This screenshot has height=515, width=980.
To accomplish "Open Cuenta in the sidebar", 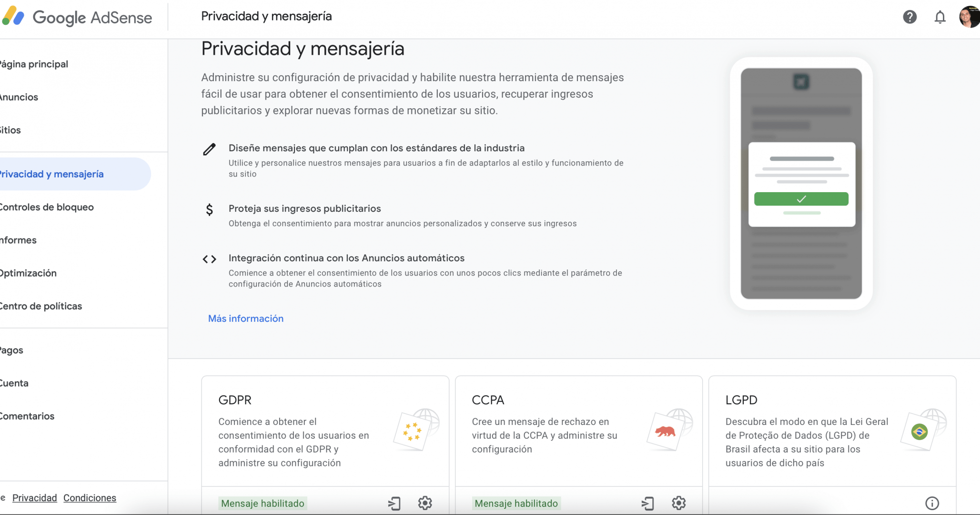I will tap(14, 383).
